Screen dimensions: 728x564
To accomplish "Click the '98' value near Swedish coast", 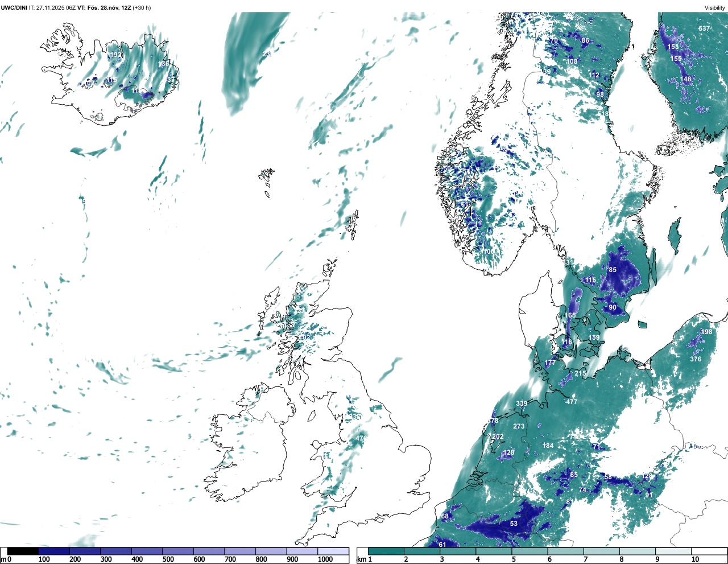I will tap(600, 94).
